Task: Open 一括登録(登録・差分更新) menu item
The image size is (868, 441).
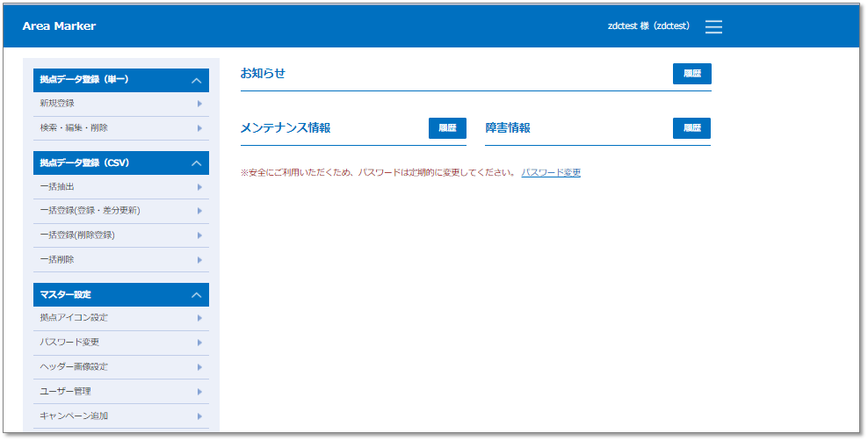Action: 121,211
